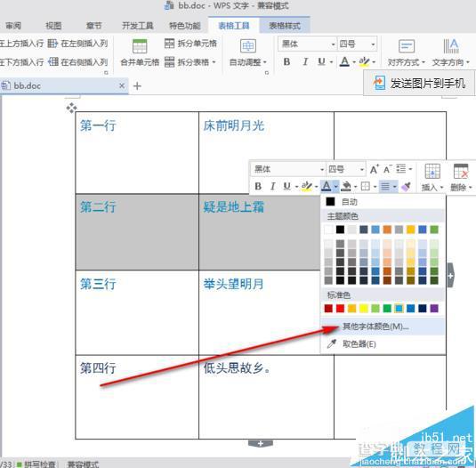The width and height of the screenshot is (476, 468).
Task: Expand ribbon font color dropdown arrow
Action: coord(354,62)
